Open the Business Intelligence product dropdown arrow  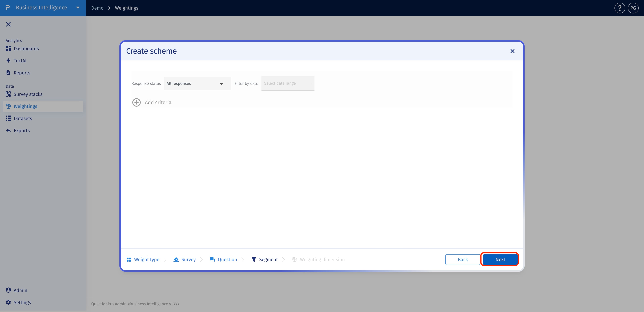[78, 8]
